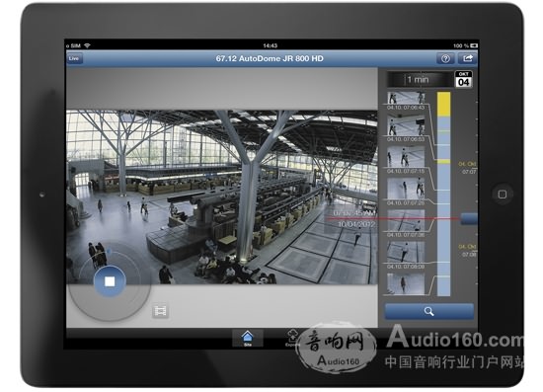Click the yellow event segment on timeline
The height and width of the screenshot is (392, 543).
point(443,104)
